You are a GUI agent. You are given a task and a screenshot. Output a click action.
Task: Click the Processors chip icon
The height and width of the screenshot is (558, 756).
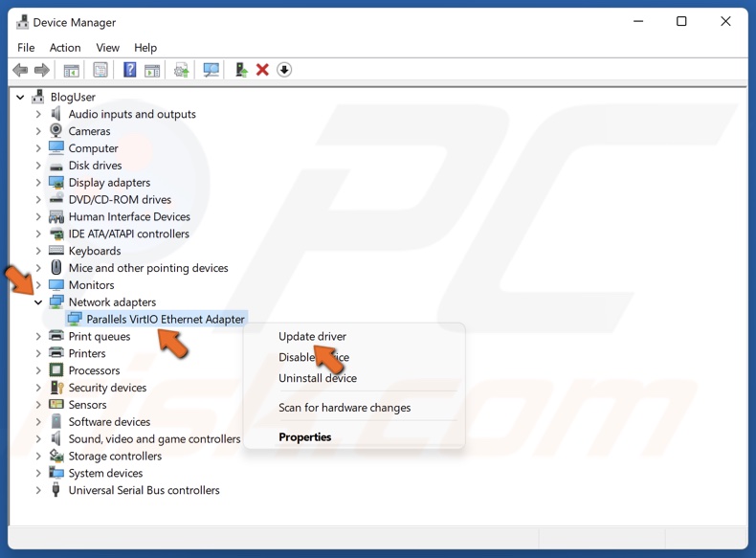pos(56,370)
